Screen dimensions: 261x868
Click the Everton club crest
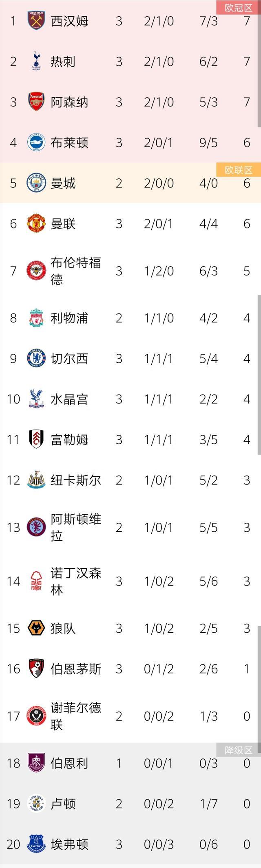pos(36,844)
